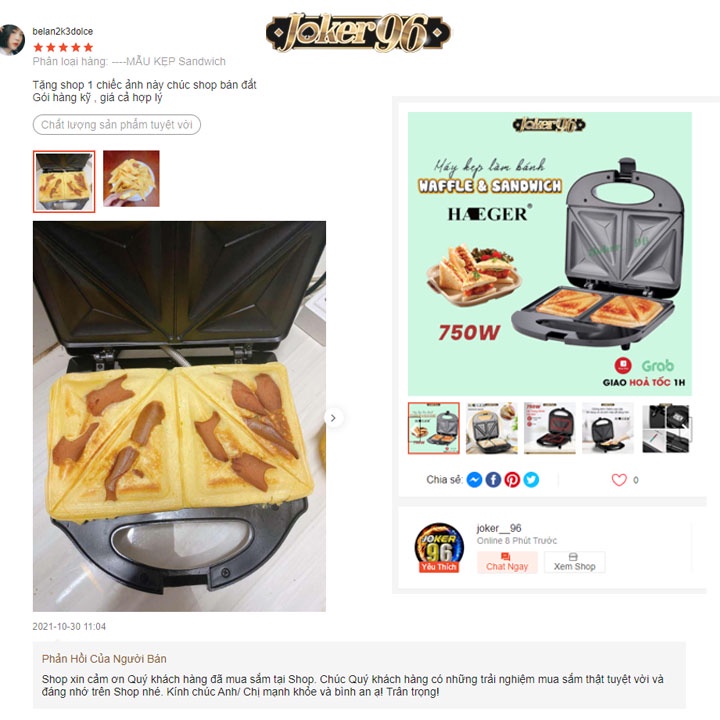Click the Chat Ngay button
This screenshot has height=720, width=720.
tap(507, 562)
